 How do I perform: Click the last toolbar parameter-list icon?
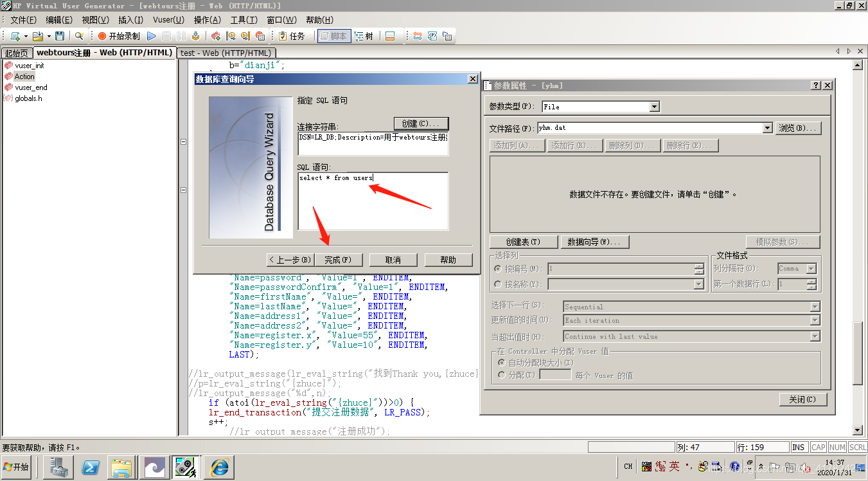coord(447,36)
